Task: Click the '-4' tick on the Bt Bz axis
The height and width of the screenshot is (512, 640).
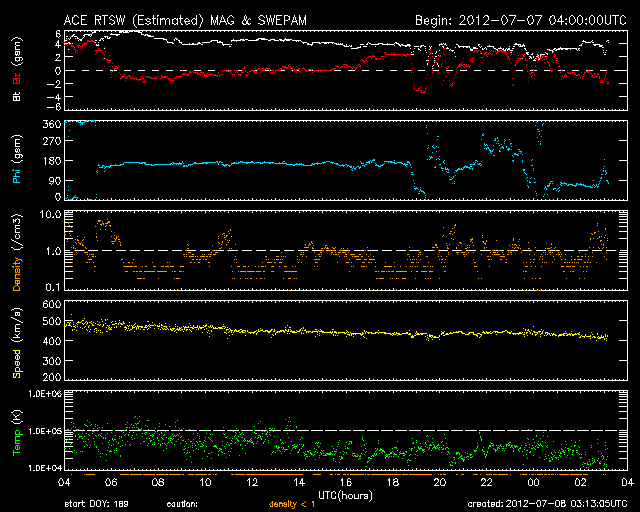Action: (x=55, y=97)
